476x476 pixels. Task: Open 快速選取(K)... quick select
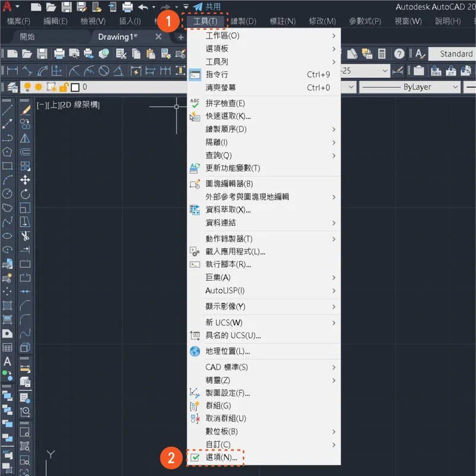click(x=264, y=116)
